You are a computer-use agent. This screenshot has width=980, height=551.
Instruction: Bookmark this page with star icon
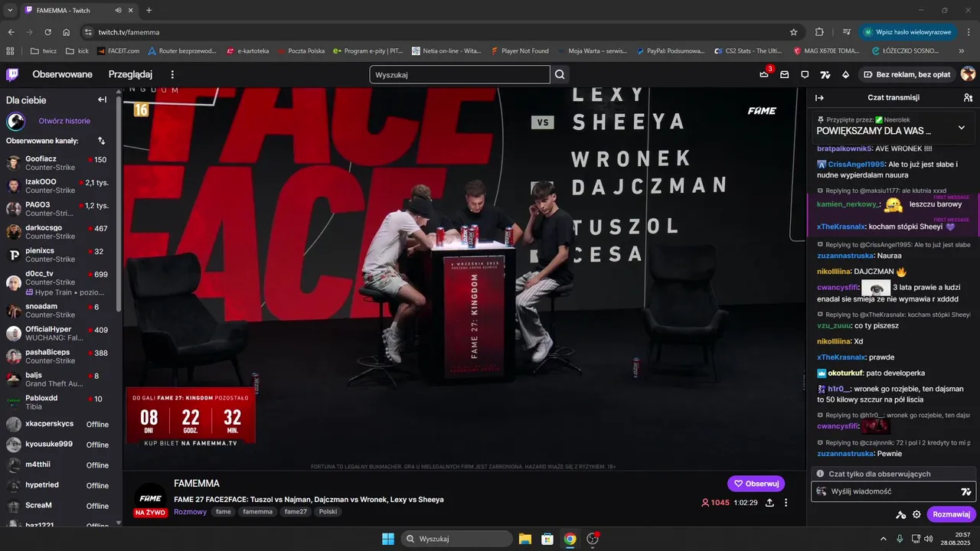794,32
